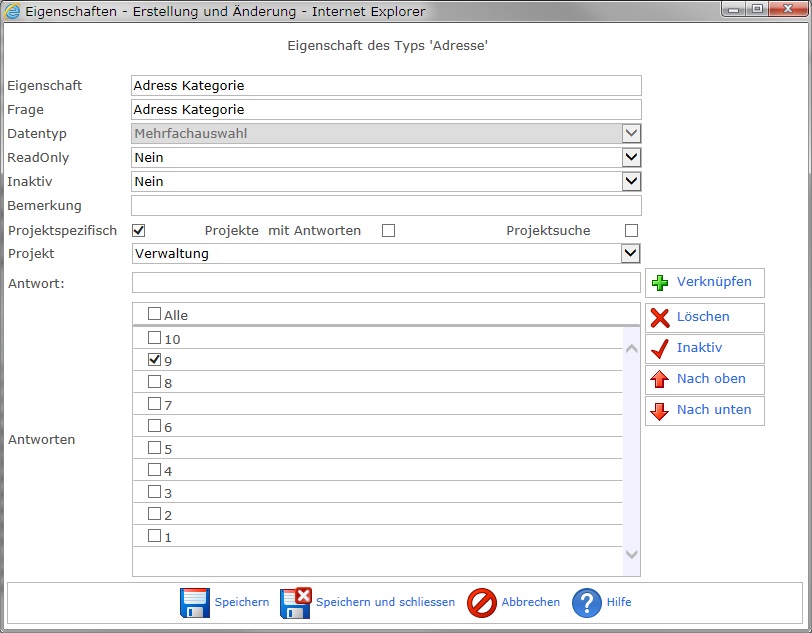Click the Speichern und schliessen disk icon
Viewport: 812px width, 633px height.
tap(296, 603)
